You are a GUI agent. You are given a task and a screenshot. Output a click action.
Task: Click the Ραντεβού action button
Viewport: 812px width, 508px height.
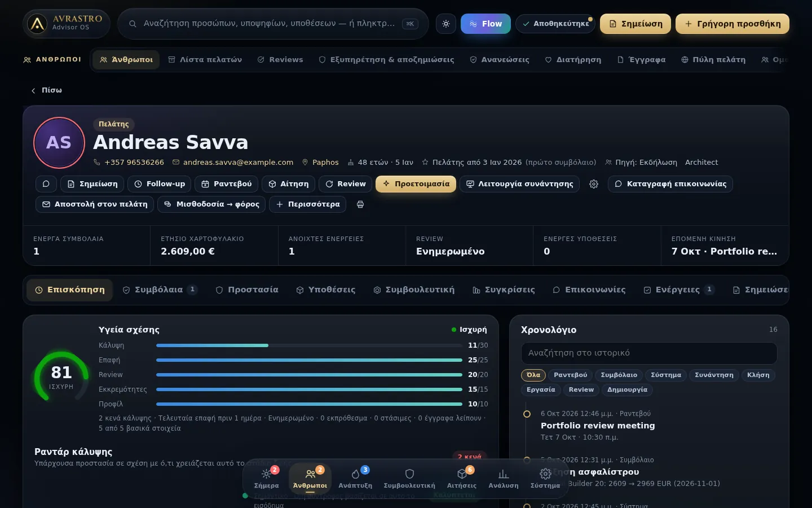227,184
